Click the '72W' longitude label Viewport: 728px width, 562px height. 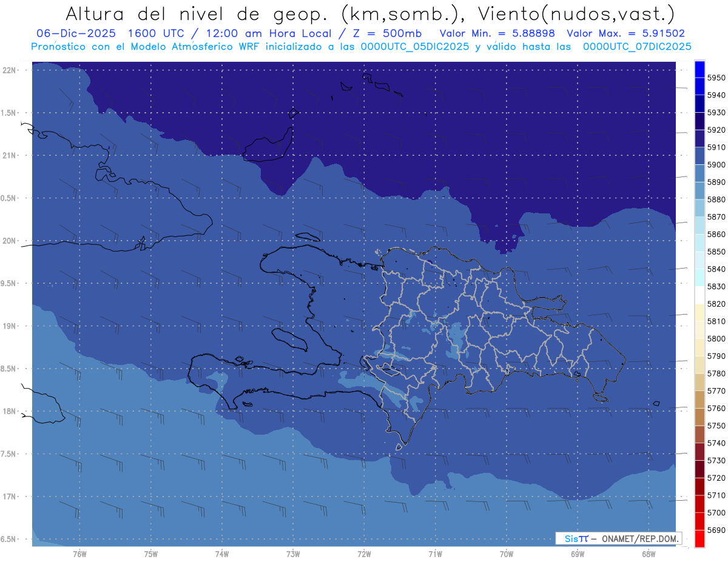pyautogui.click(x=364, y=554)
